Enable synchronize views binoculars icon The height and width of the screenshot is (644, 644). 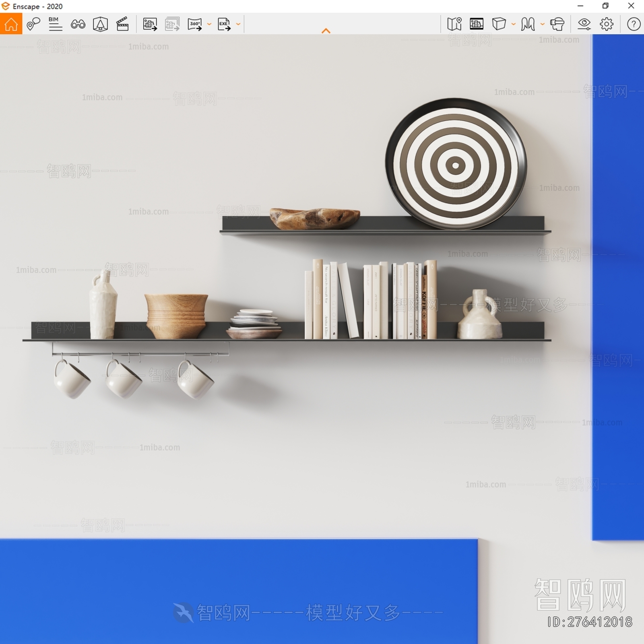pos(78,24)
